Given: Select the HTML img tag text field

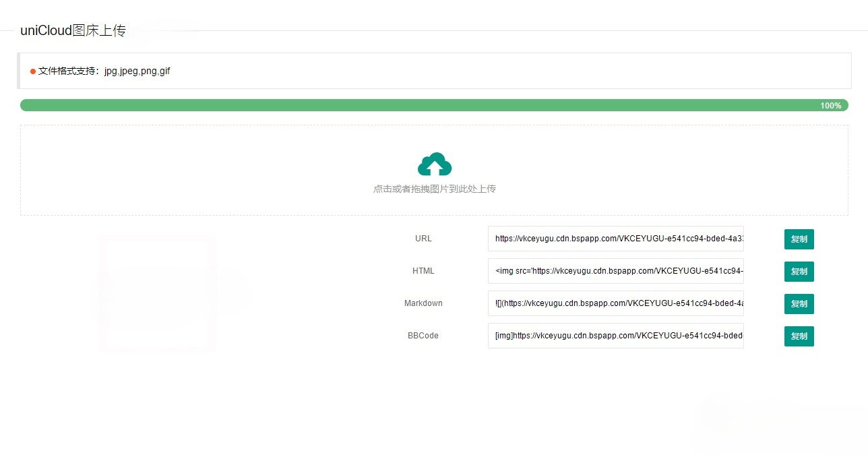Looking at the screenshot, I should [x=615, y=271].
